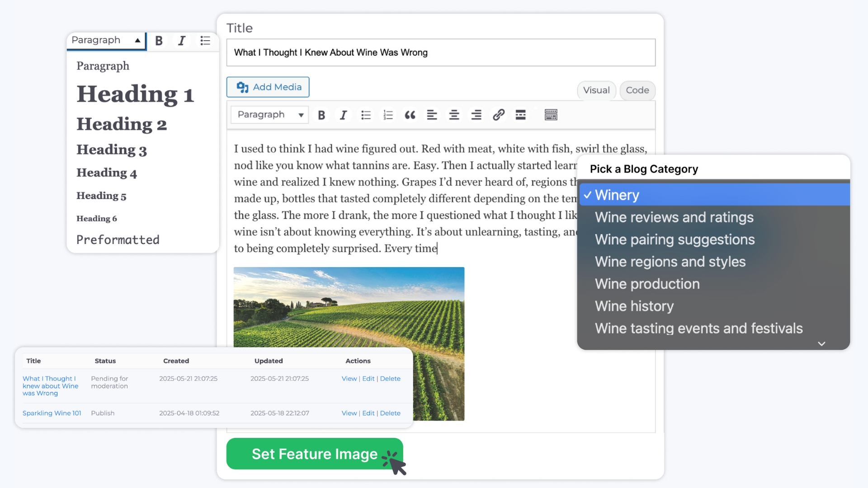Align the text right
Image resolution: width=868 pixels, height=488 pixels.
pos(476,115)
